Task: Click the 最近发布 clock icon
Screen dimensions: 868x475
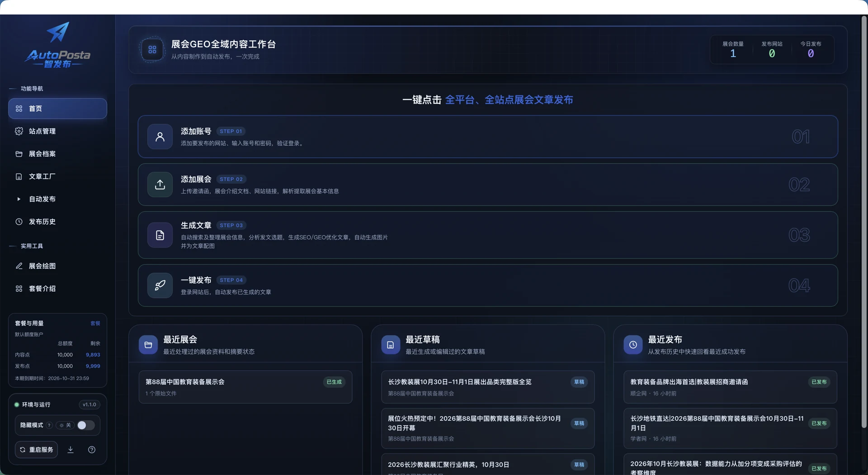Action: (x=633, y=345)
